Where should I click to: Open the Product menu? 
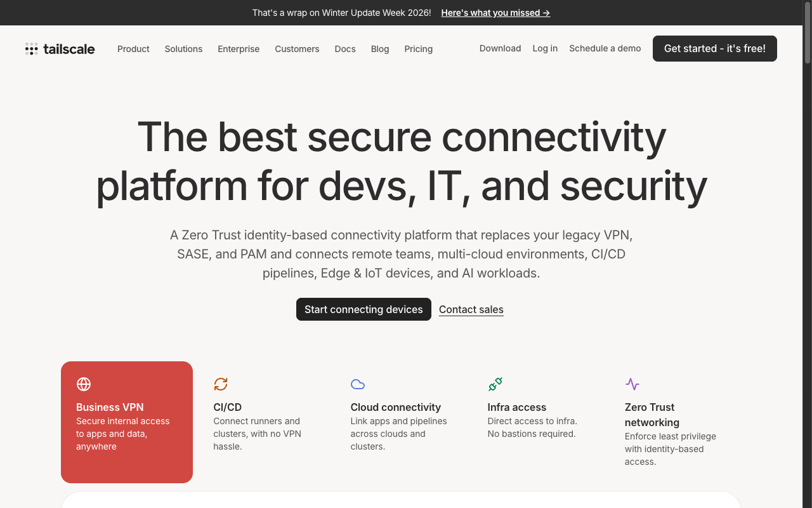pyautogui.click(x=133, y=49)
